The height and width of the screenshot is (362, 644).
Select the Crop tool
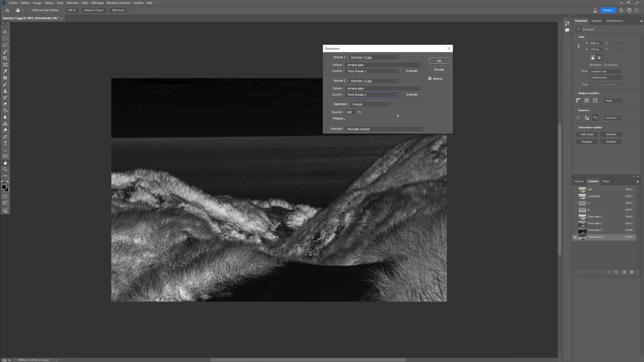(5, 58)
